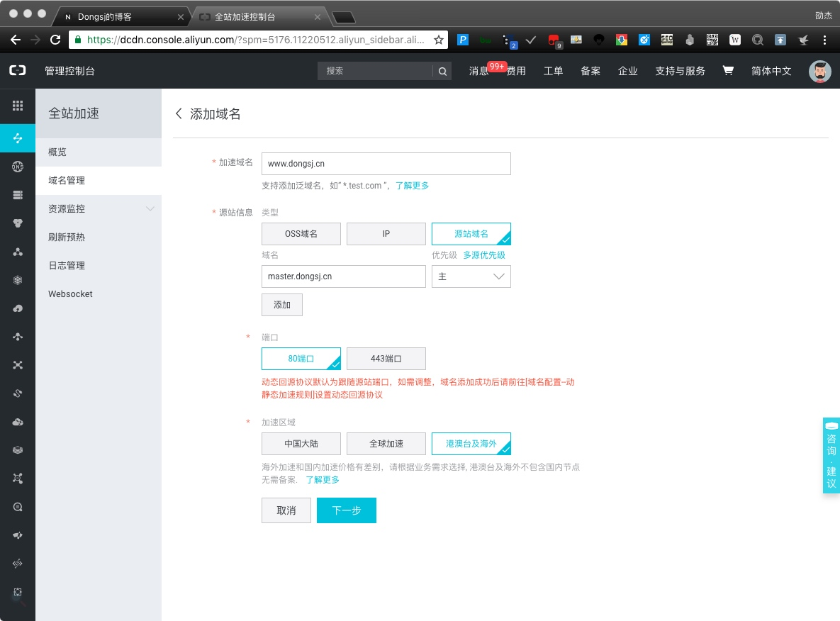Click the top 搜索 search box
This screenshot has height=621, width=840.
(x=375, y=71)
